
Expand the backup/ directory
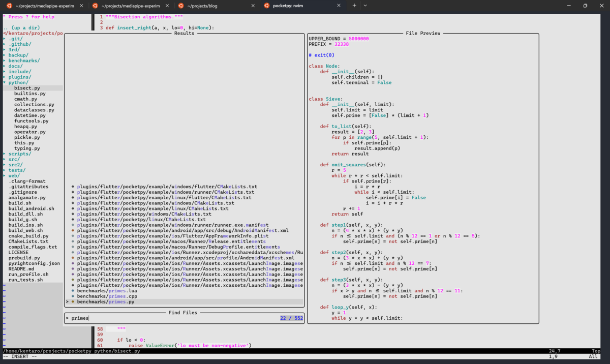click(15, 55)
